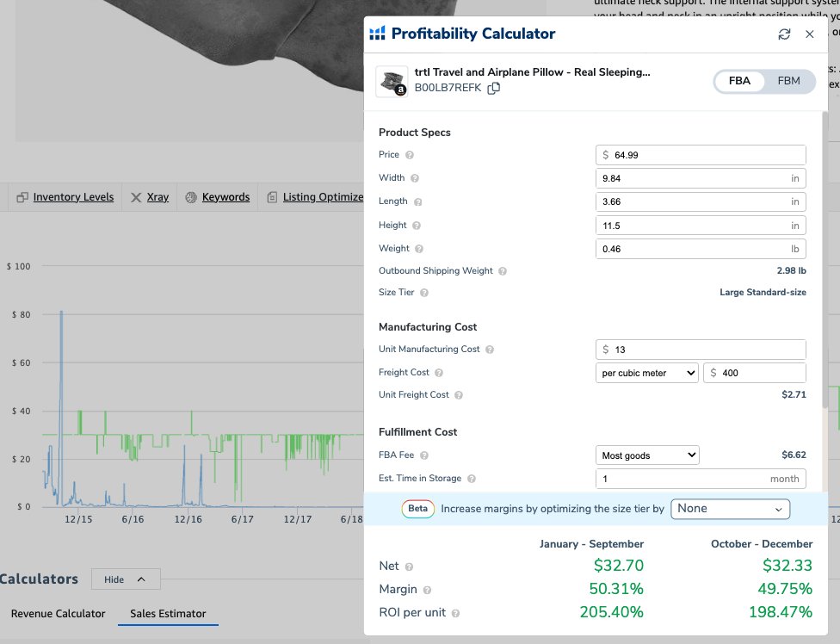This screenshot has height=644, width=840.
Task: Click help icon for Unit Manufacturing Cost
Action: [x=490, y=350]
